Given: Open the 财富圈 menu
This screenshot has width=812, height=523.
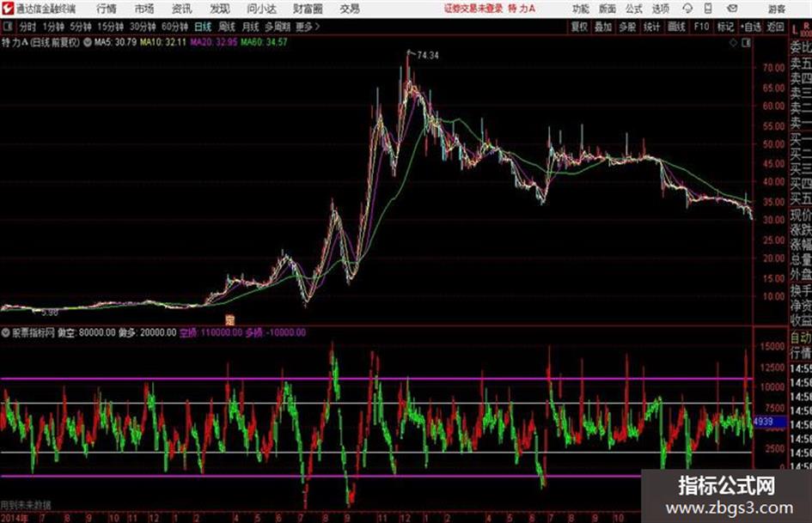Looking at the screenshot, I should [308, 9].
